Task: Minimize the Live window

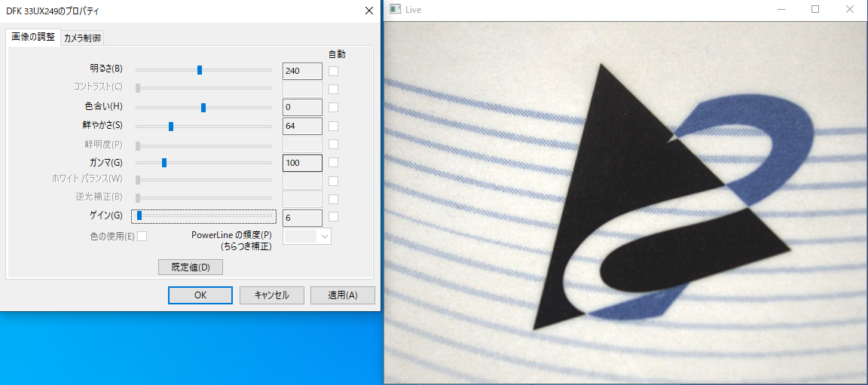Action: pyautogui.click(x=781, y=9)
